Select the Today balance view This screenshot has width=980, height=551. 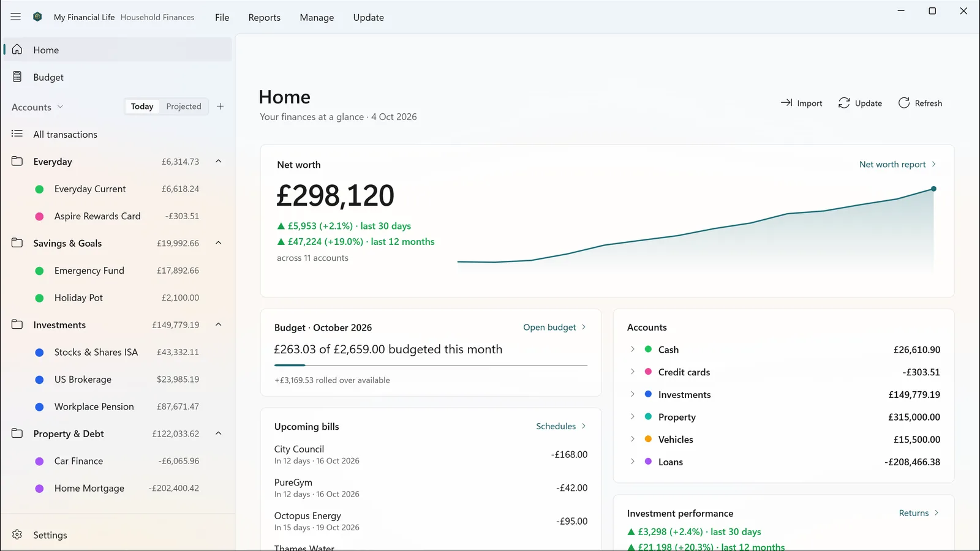point(142,107)
